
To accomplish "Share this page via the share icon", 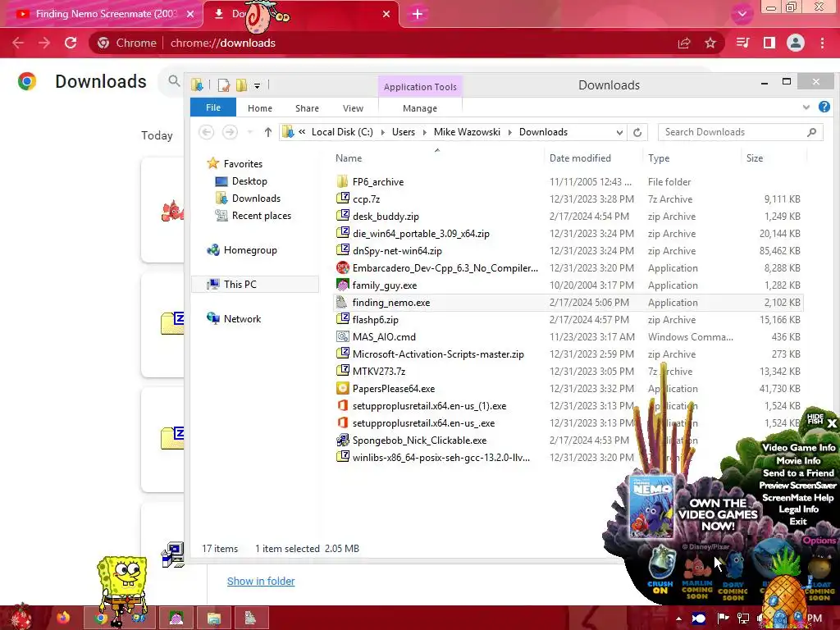I will [x=684, y=43].
